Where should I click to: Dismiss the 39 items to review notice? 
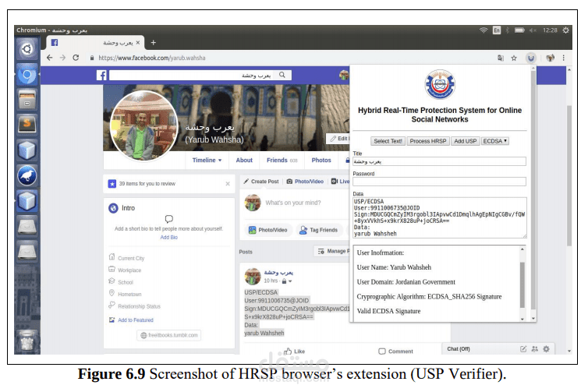228,184
